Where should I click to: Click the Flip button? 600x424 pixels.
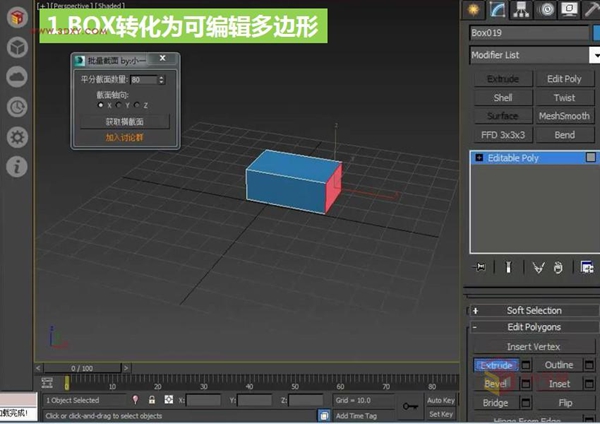tap(565, 403)
